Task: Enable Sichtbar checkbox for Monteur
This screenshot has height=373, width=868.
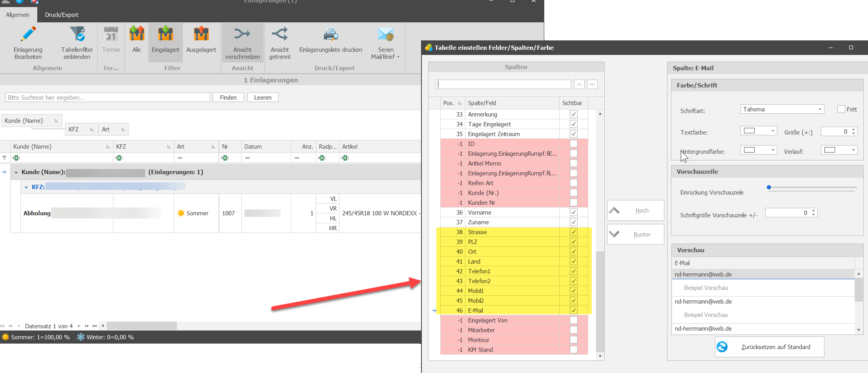Action: pyautogui.click(x=573, y=340)
